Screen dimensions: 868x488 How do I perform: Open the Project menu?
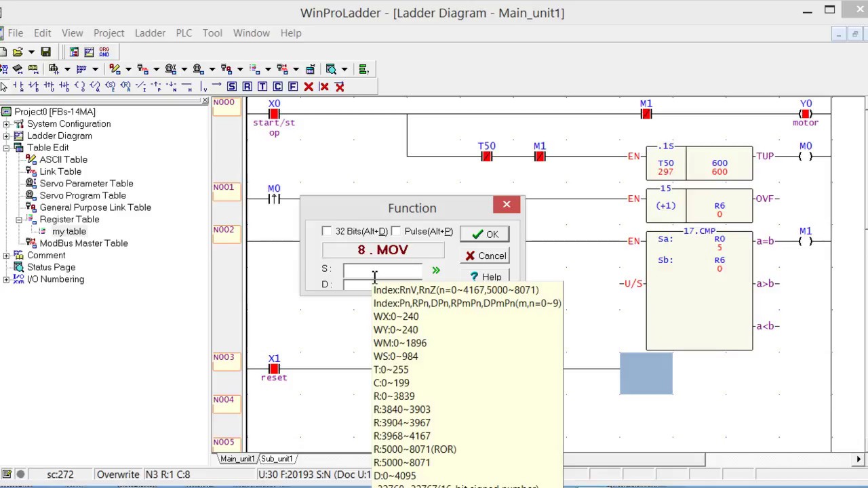108,33
